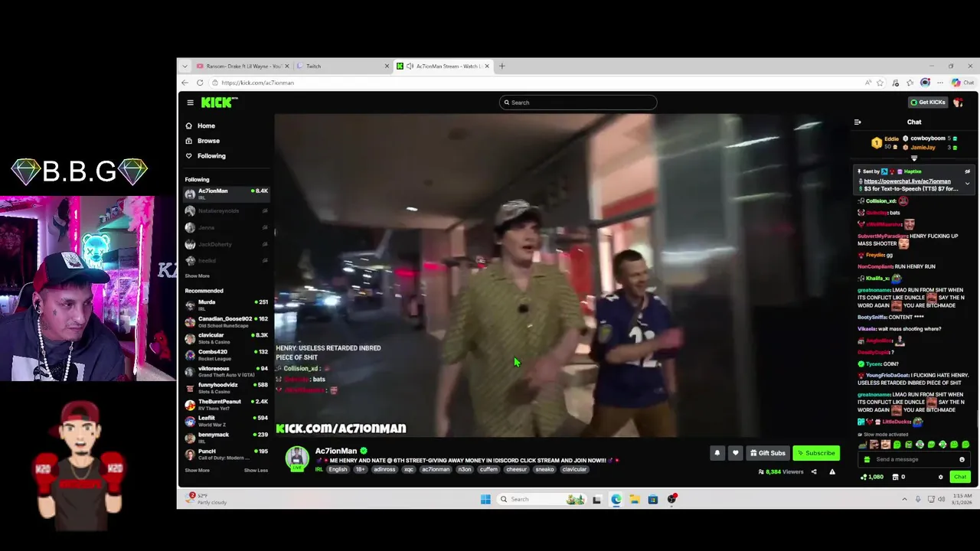The width and height of the screenshot is (980, 551).
Task: Open Canadian_Goose902 recommended channel
Action: click(x=227, y=321)
